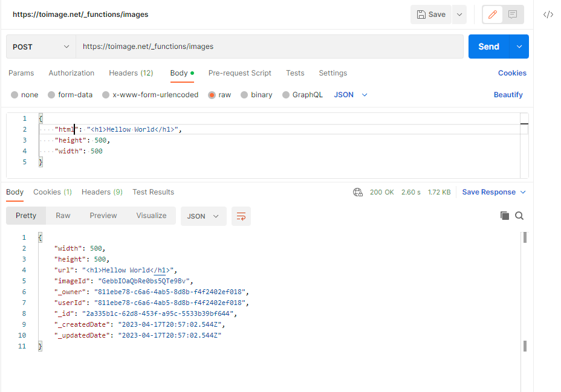561x392 pixels.
Task: Click the wrap lines icon
Action: coord(241,216)
